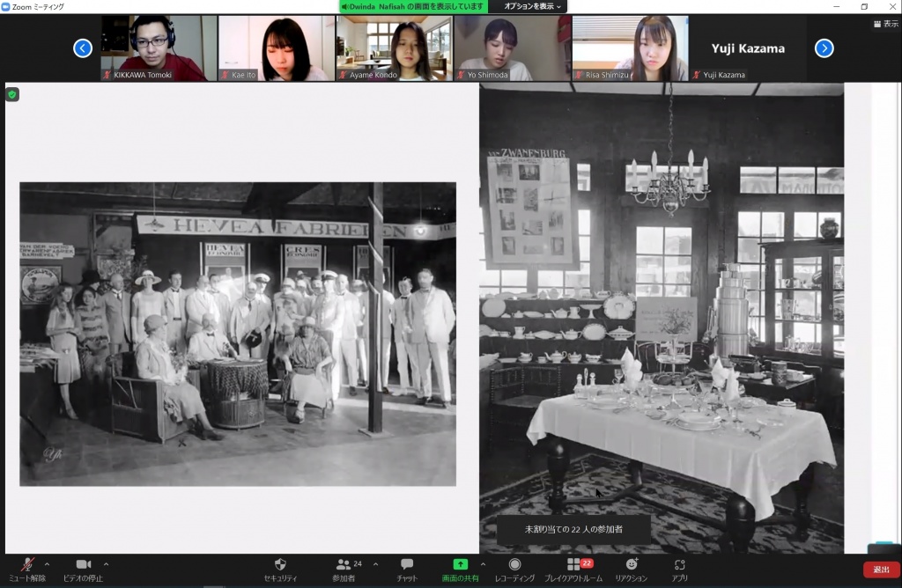The width and height of the screenshot is (902, 588).
Task: Minimize the Zoom meeting window
Action: point(837,6)
